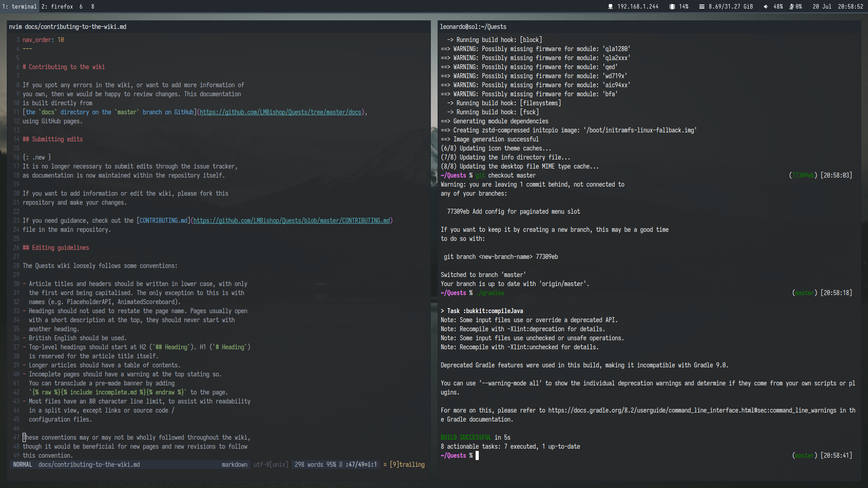
Task: Switch to workspace 1: terminal
Action: coord(19,7)
